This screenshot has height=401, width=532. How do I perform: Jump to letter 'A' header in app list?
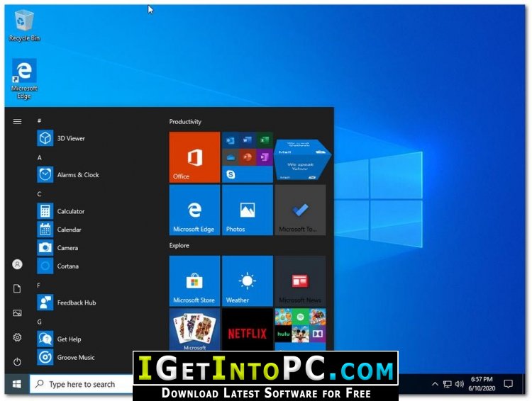(39, 157)
